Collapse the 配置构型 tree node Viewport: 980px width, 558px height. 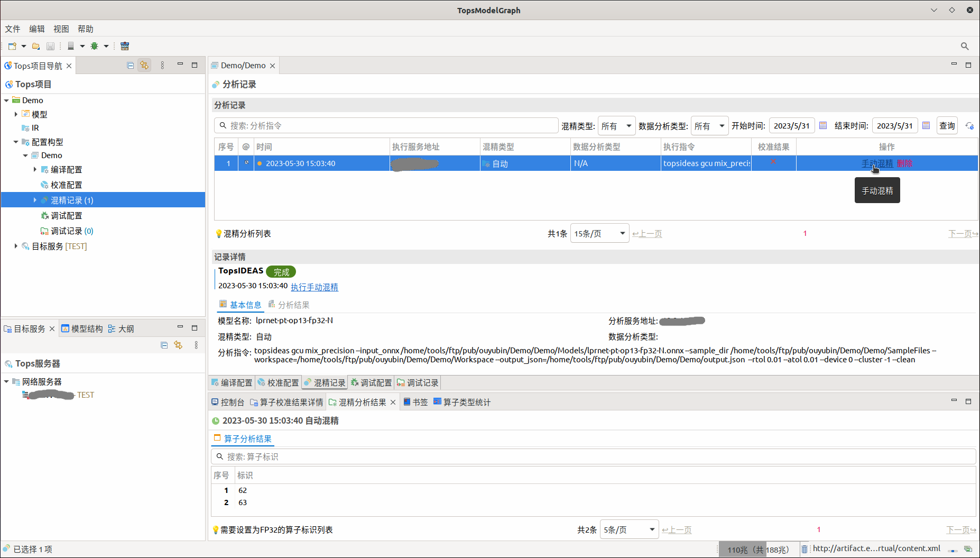tap(16, 142)
